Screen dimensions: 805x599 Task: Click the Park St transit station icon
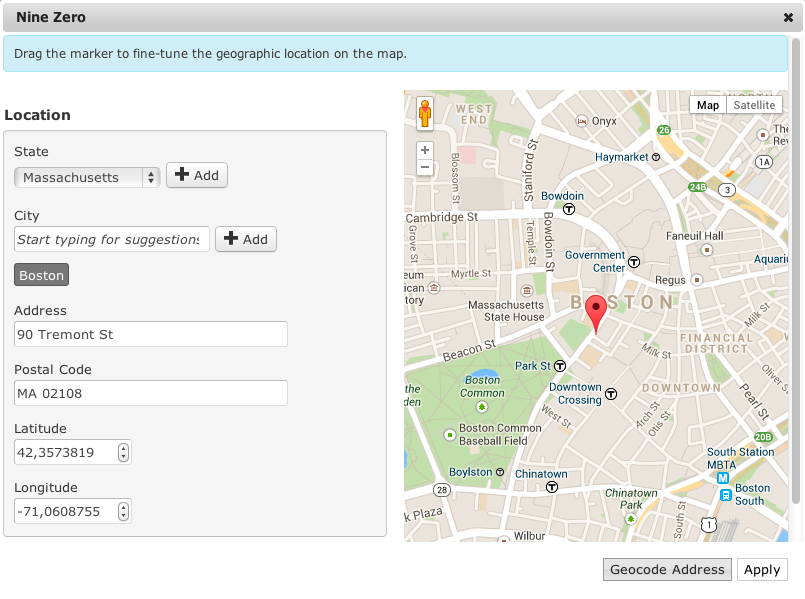[x=560, y=366]
